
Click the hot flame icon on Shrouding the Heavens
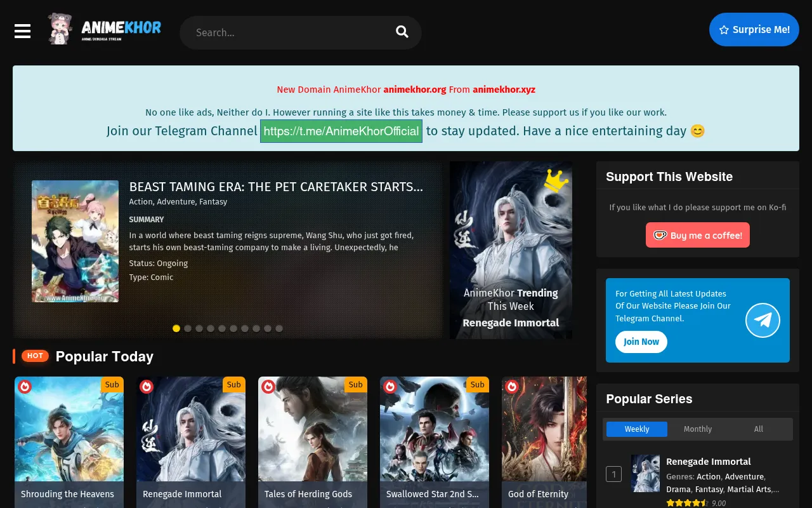25,386
